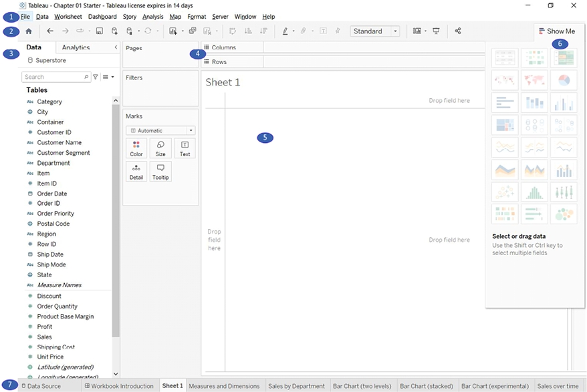This screenshot has height=392, width=587.
Task: Click the Color marks card
Action: (136, 148)
